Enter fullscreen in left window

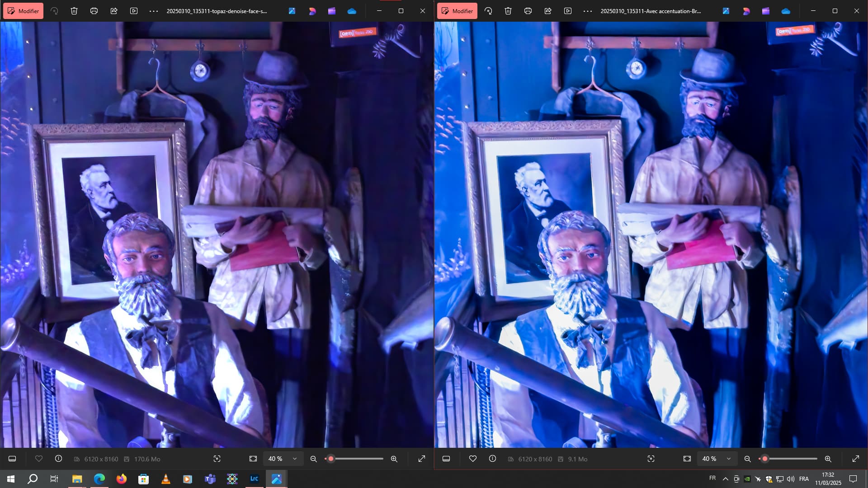pos(422,459)
